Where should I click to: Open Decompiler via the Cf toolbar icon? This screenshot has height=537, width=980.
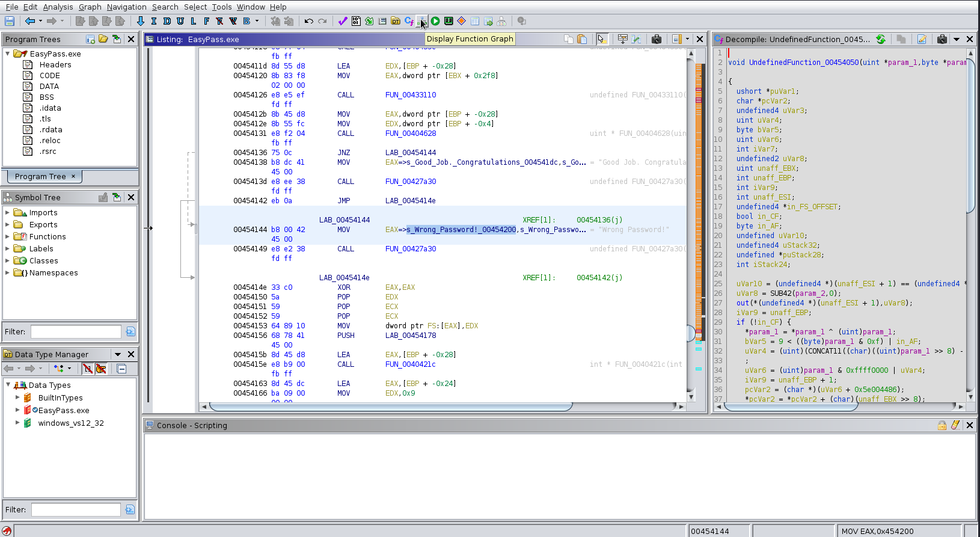pyautogui.click(x=409, y=21)
